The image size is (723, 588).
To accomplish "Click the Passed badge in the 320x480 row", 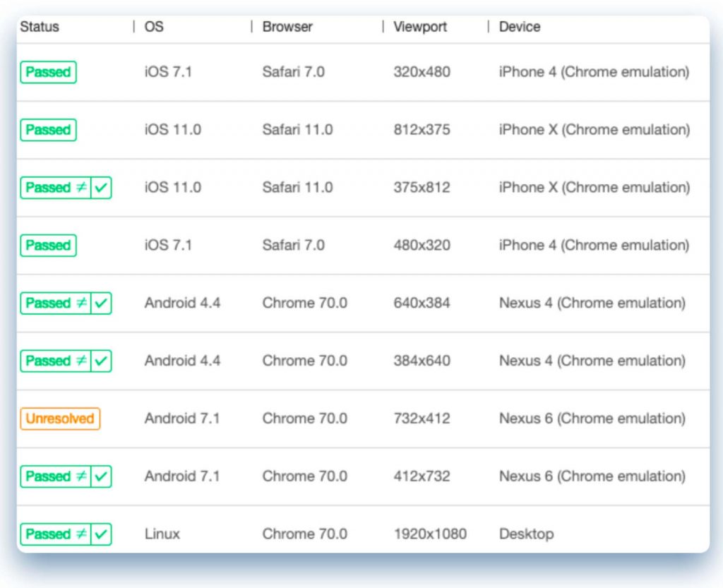I will [x=48, y=72].
